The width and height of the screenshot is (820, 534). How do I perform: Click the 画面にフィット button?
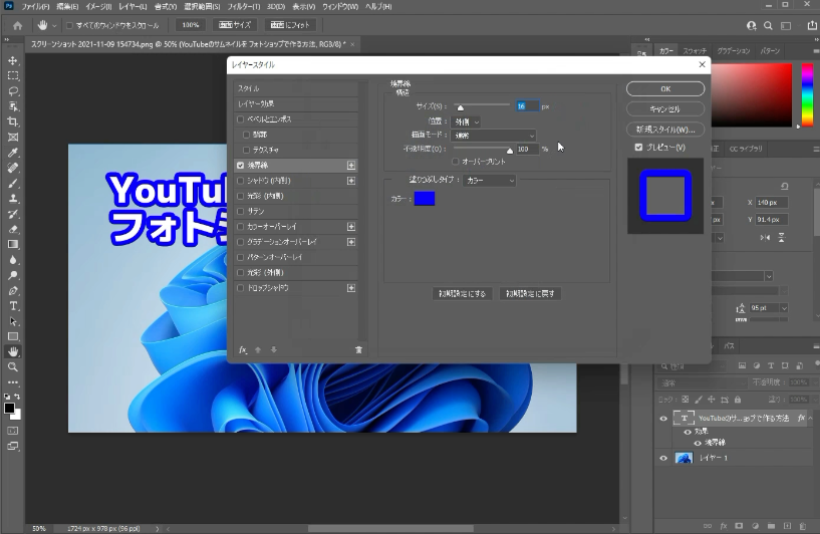click(290, 25)
